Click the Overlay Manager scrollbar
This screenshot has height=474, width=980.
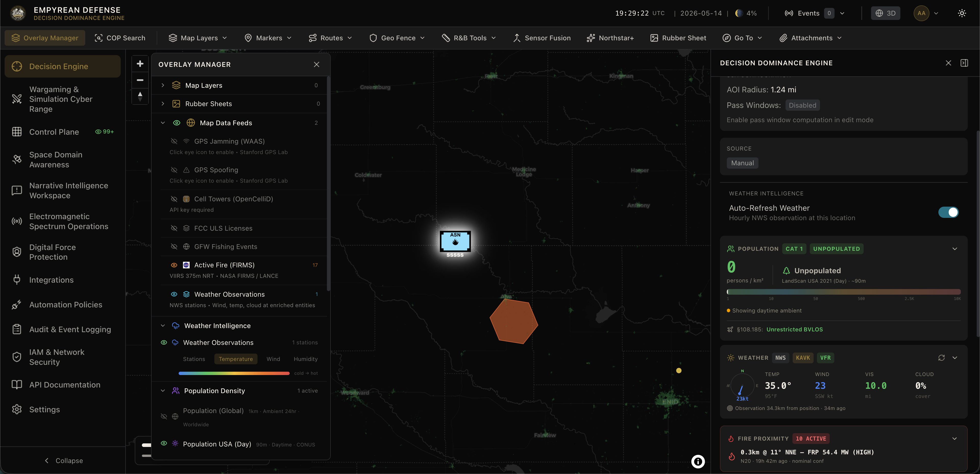tap(328, 184)
